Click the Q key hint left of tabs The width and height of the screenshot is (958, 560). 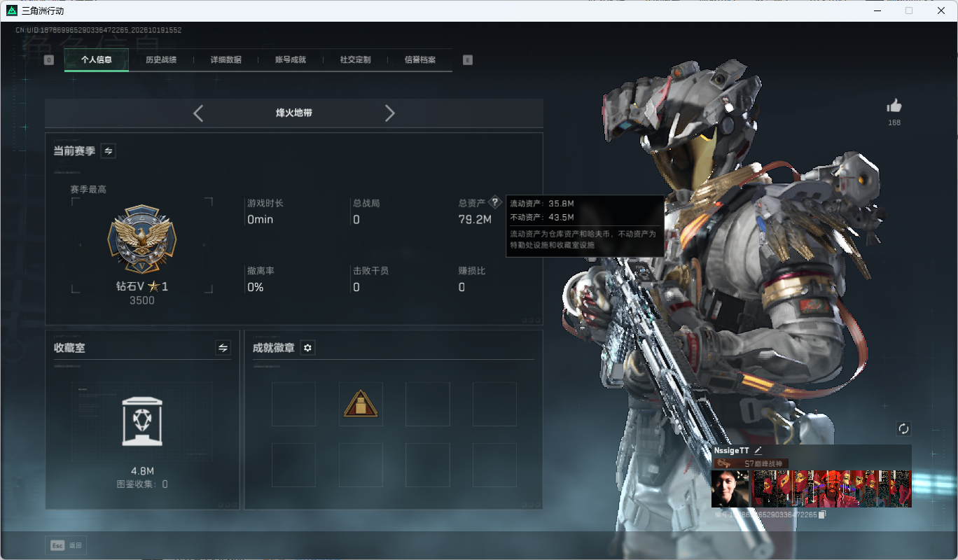49,60
